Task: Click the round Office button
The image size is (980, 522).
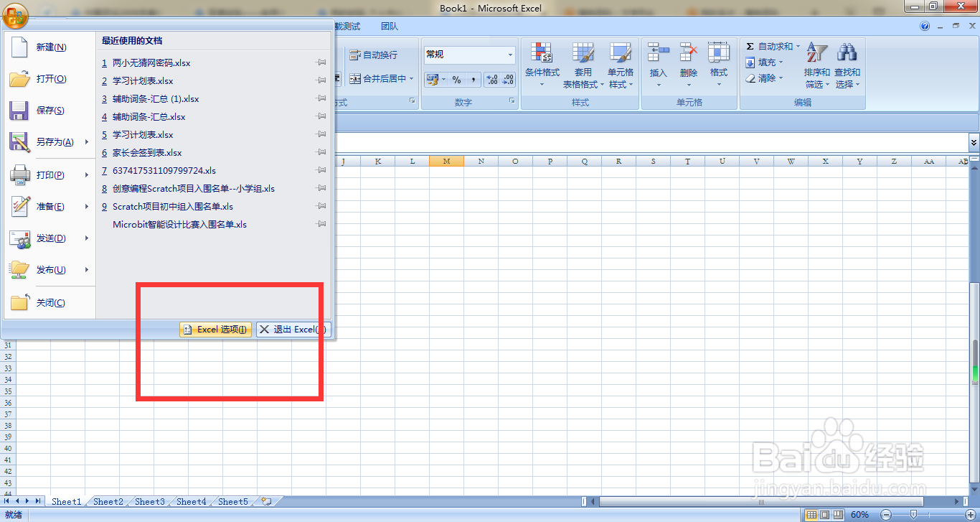Action: click(16, 16)
